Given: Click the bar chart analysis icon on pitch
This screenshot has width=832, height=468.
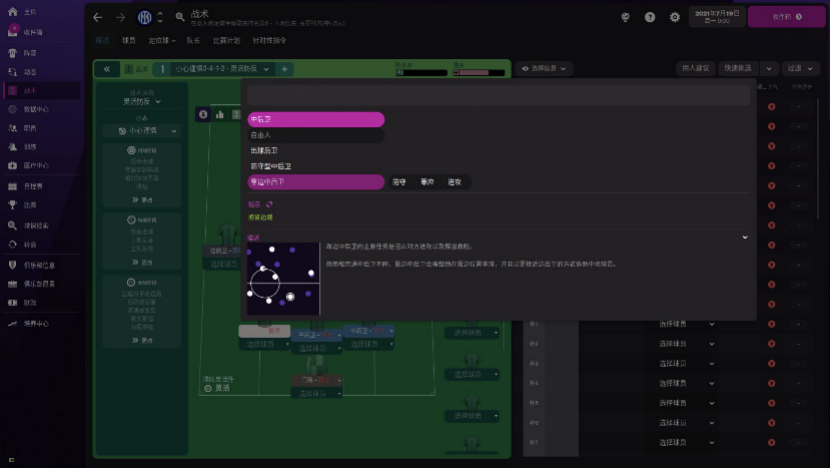Looking at the screenshot, I should [x=220, y=114].
